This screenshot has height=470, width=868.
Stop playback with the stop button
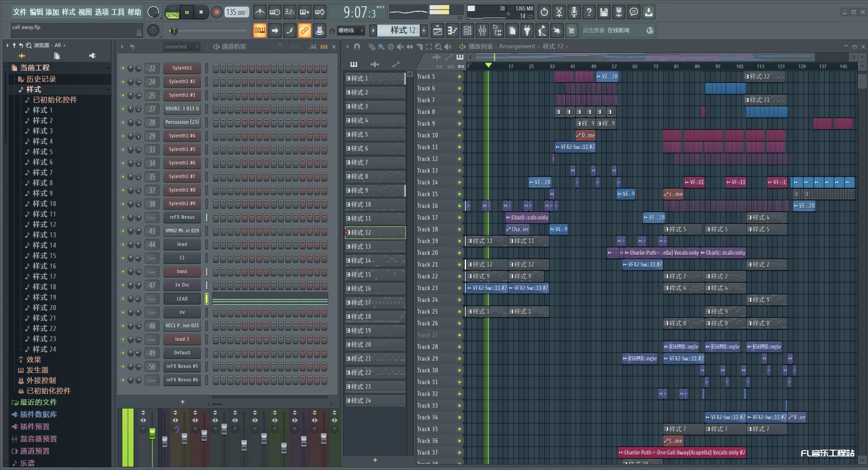pyautogui.click(x=201, y=12)
